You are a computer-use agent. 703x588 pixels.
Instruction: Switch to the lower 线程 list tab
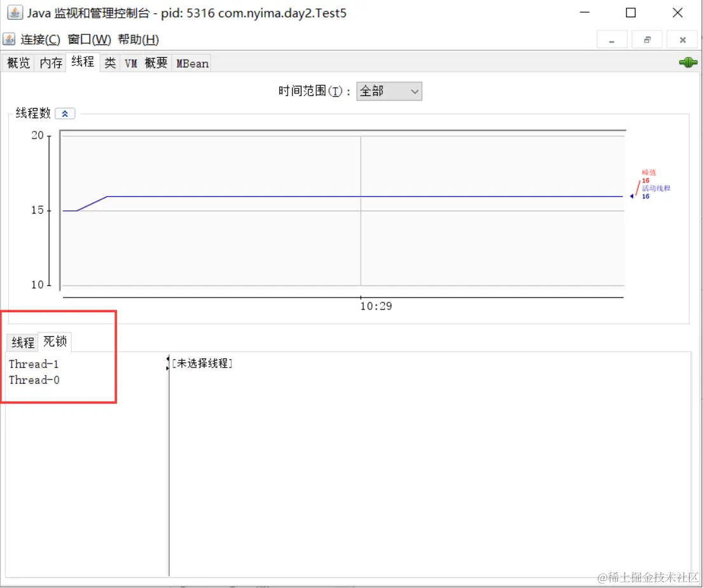[x=23, y=343]
